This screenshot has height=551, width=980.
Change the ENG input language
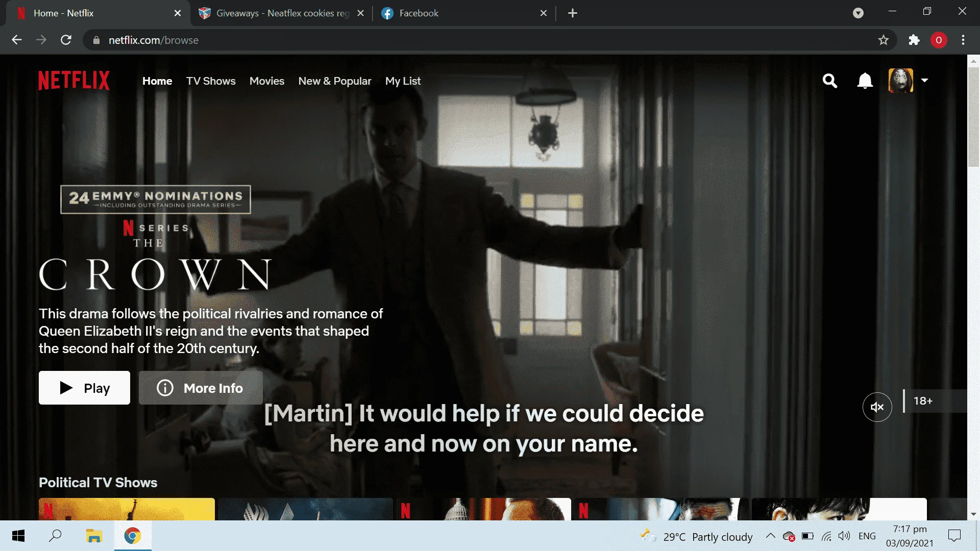point(867,536)
